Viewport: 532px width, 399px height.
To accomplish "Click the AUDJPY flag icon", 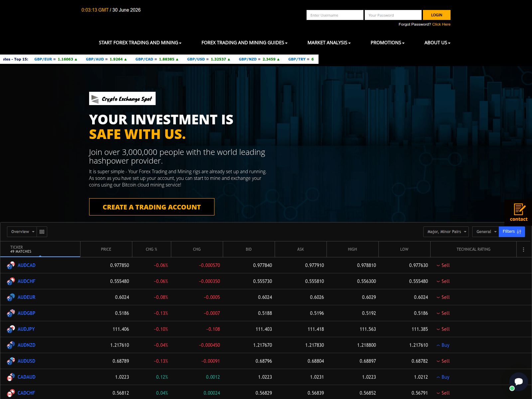I will click(11, 329).
